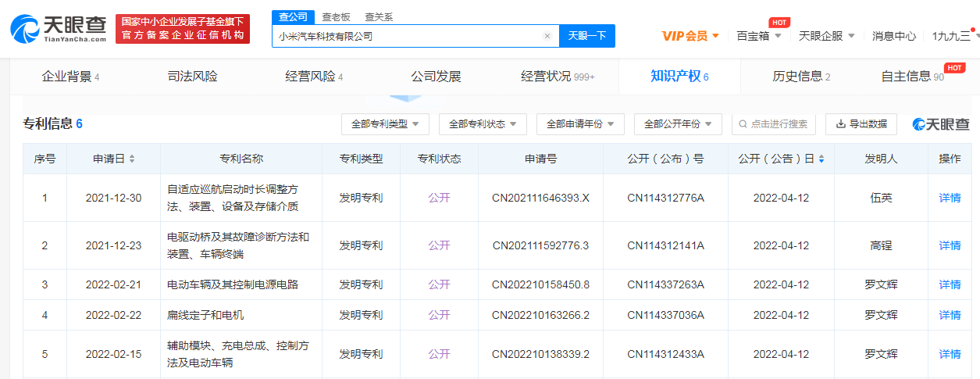Open 详情 for patent CN114337263A
The height and width of the screenshot is (379, 980).
pos(950,284)
